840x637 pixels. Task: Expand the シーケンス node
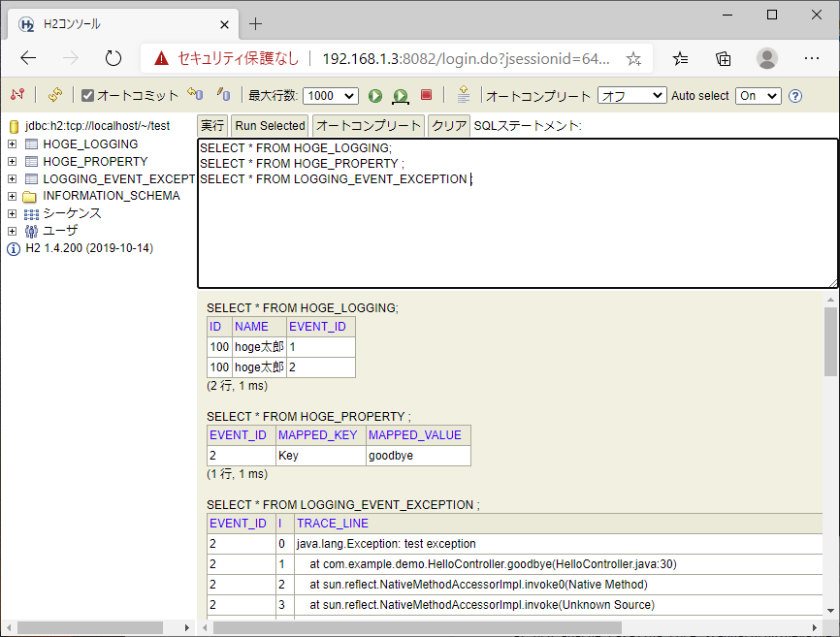tap(12, 213)
